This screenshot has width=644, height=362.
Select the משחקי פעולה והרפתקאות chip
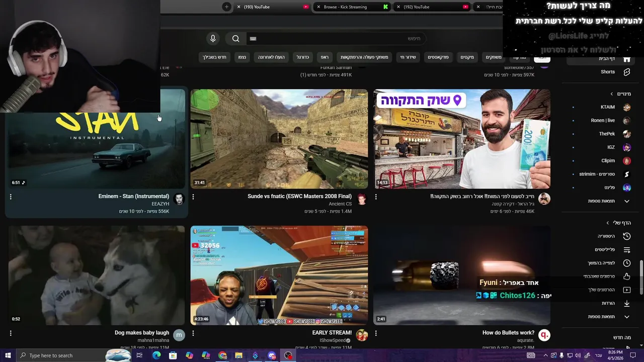[364, 57]
